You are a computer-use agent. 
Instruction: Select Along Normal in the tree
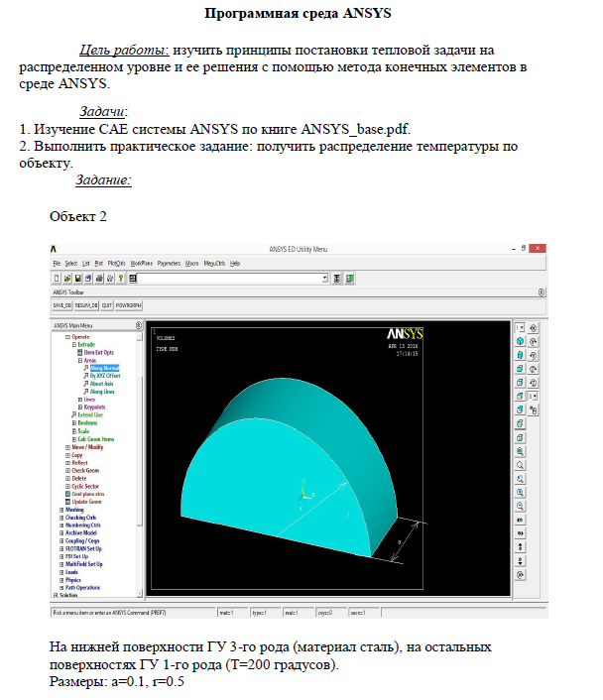(104, 368)
